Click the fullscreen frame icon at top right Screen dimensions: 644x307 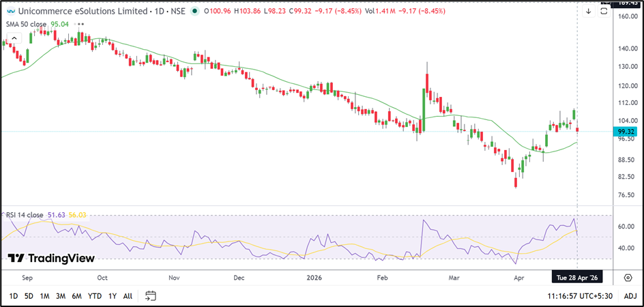pos(603,11)
